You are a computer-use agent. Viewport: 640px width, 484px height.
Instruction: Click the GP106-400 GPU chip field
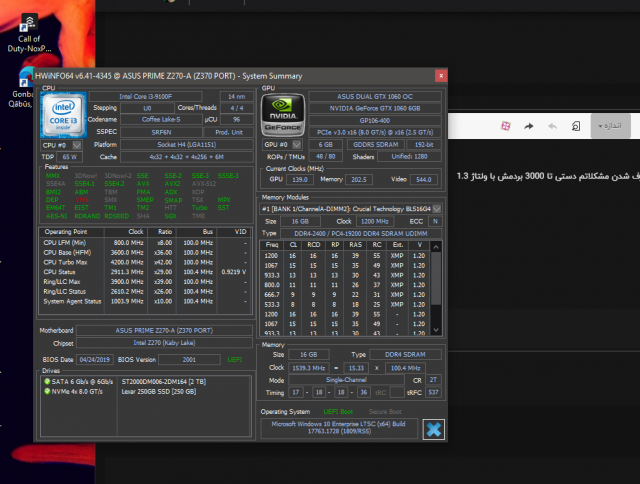pyautogui.click(x=375, y=120)
